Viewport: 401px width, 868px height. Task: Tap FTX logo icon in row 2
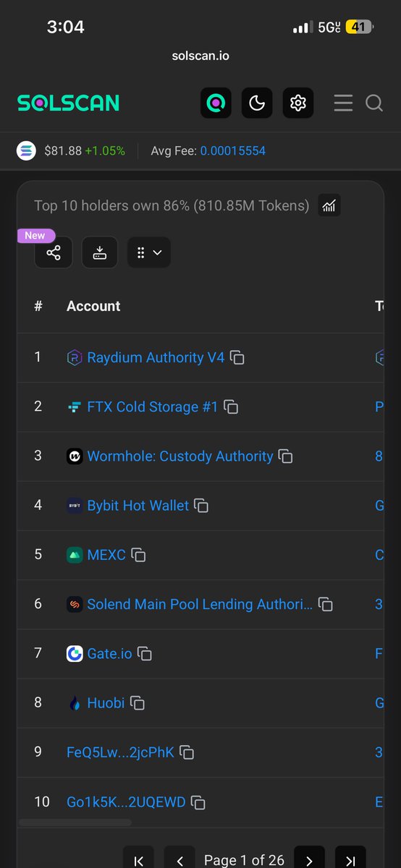coord(75,407)
